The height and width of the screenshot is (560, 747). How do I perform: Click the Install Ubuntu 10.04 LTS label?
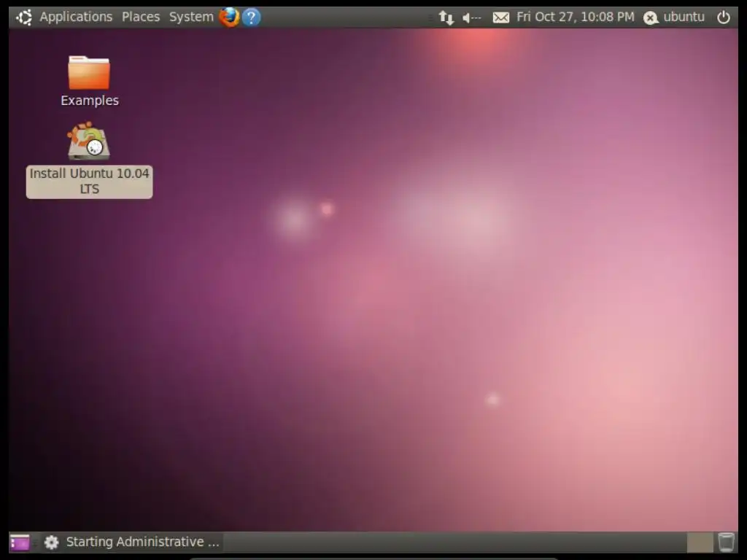[x=90, y=182]
